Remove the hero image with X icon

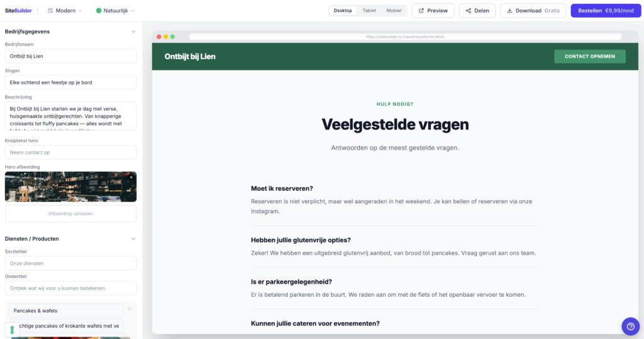[x=131, y=177]
